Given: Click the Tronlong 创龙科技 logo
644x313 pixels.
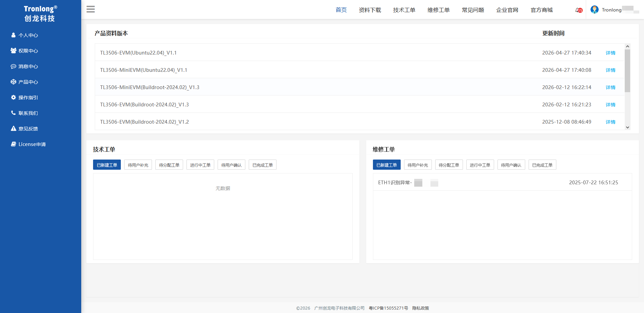Looking at the screenshot, I should pyautogui.click(x=40, y=14).
